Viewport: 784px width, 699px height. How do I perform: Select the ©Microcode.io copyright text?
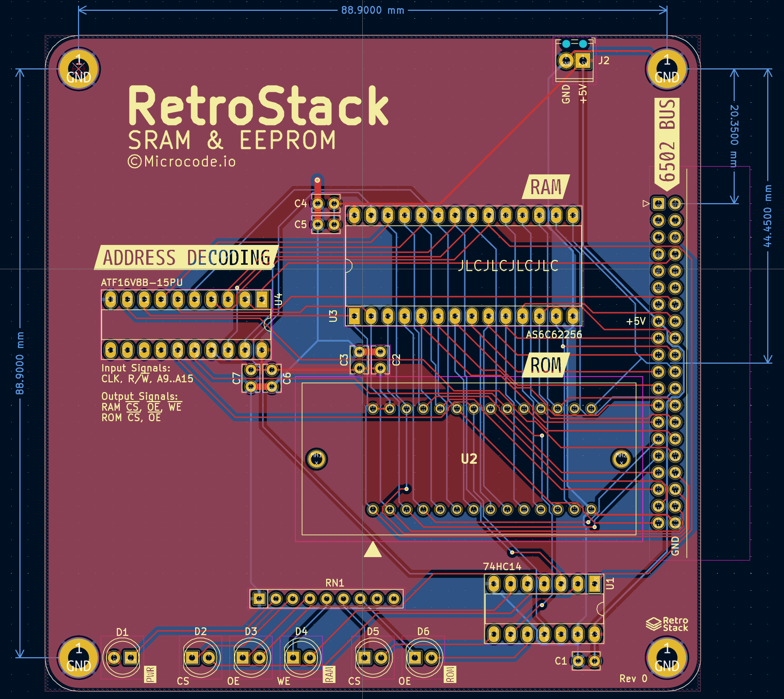point(181,161)
